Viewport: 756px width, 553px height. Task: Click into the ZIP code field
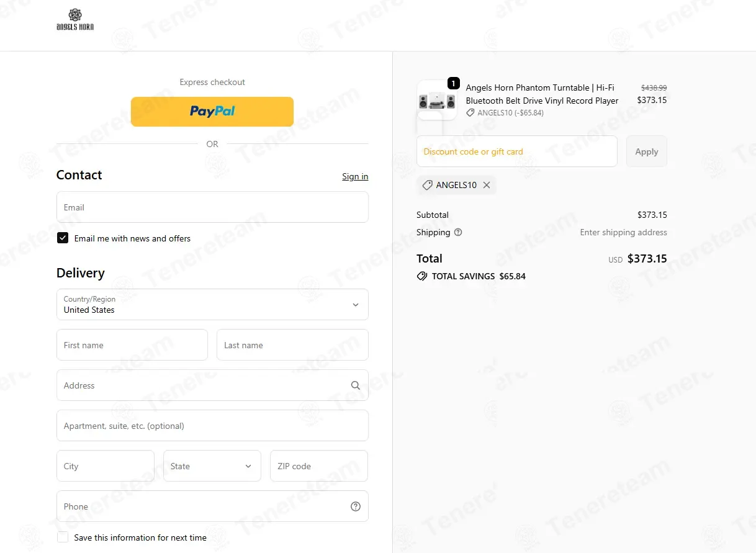pos(319,465)
